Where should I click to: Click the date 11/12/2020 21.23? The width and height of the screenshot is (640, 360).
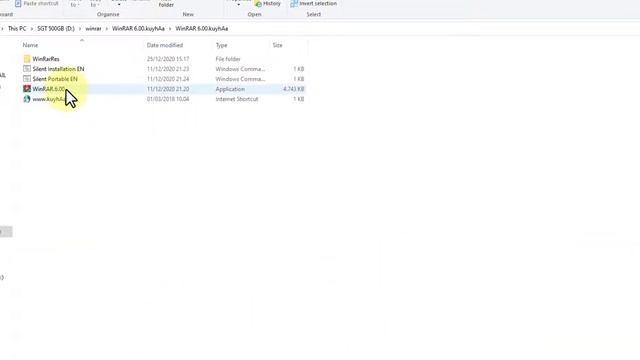click(x=168, y=69)
